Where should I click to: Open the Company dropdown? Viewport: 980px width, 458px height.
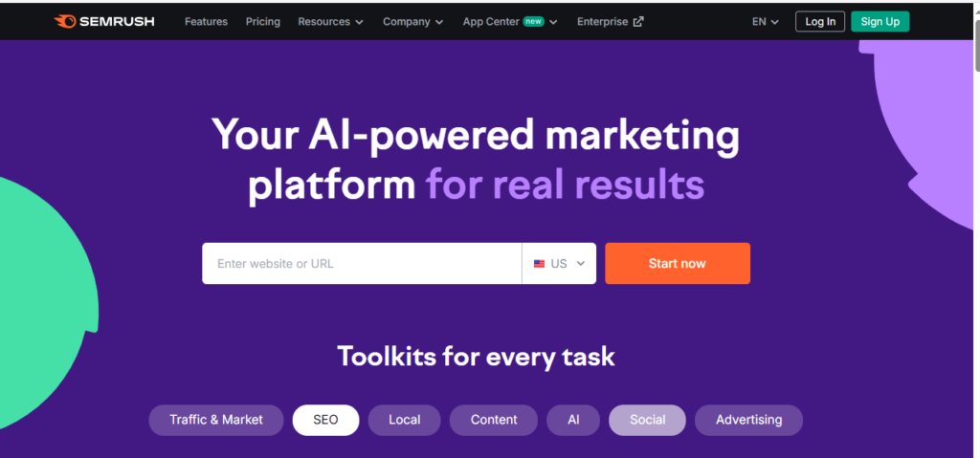pyautogui.click(x=413, y=21)
